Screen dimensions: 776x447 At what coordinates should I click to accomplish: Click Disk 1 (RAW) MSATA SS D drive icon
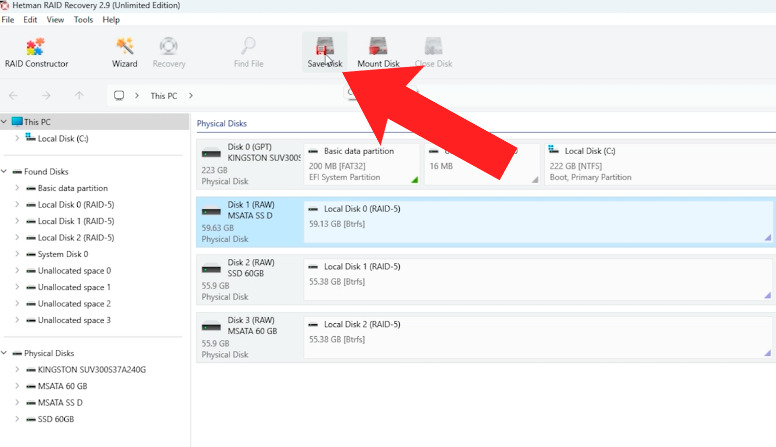[211, 211]
